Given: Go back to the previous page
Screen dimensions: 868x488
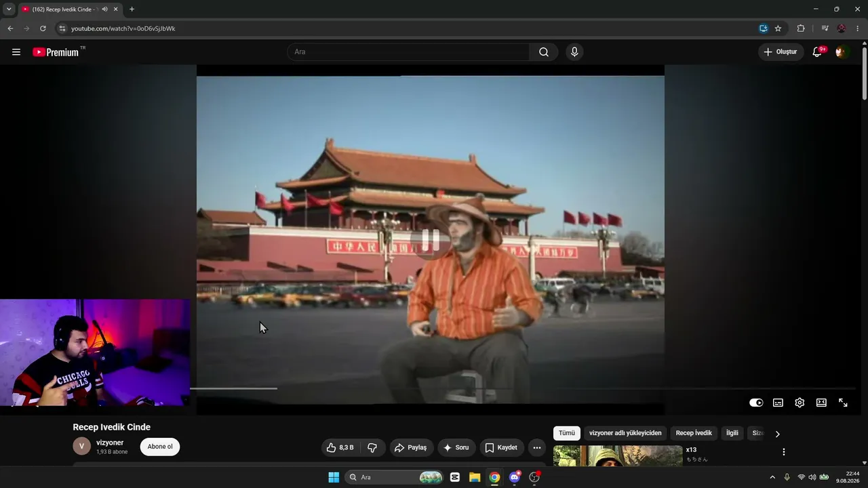Looking at the screenshot, I should click(x=10, y=28).
